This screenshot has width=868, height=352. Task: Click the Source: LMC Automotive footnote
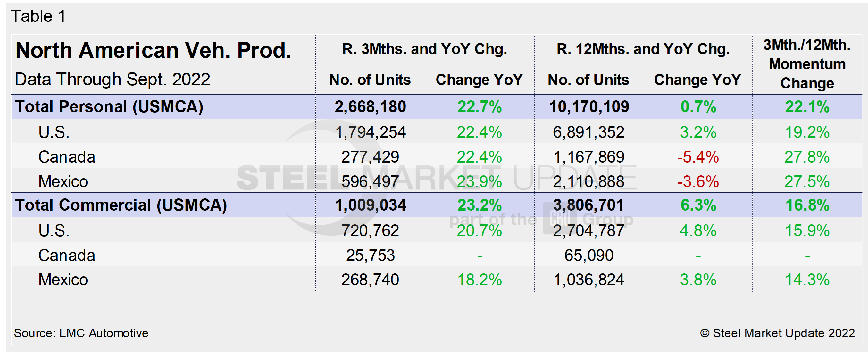click(81, 333)
